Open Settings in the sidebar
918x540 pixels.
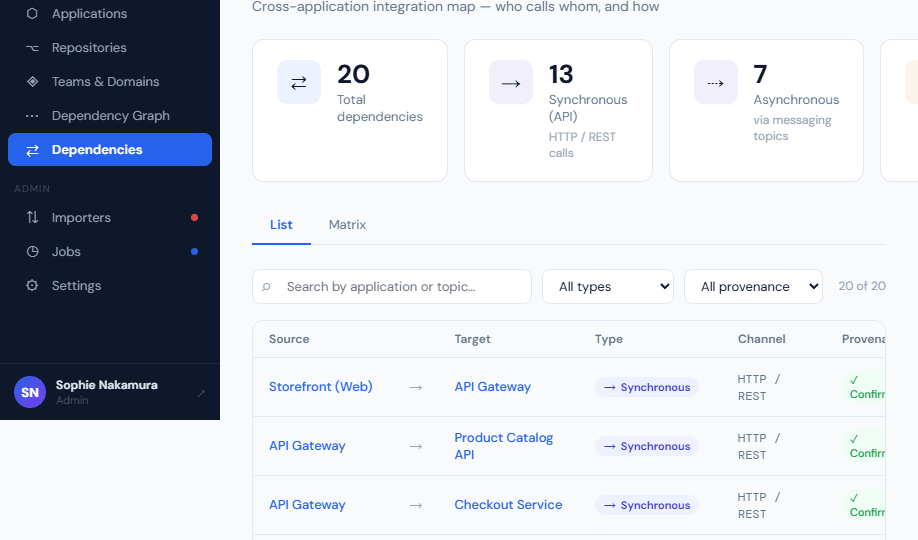click(110, 285)
